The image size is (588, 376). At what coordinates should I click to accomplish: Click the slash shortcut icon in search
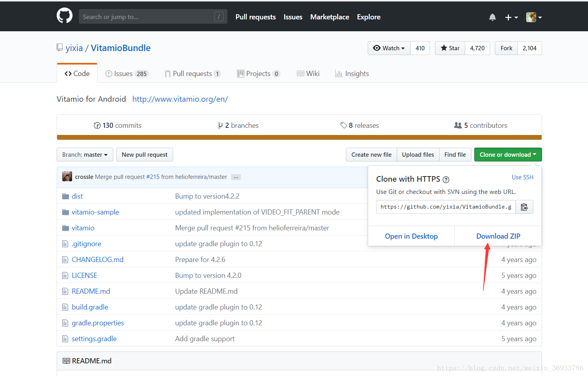click(x=219, y=17)
